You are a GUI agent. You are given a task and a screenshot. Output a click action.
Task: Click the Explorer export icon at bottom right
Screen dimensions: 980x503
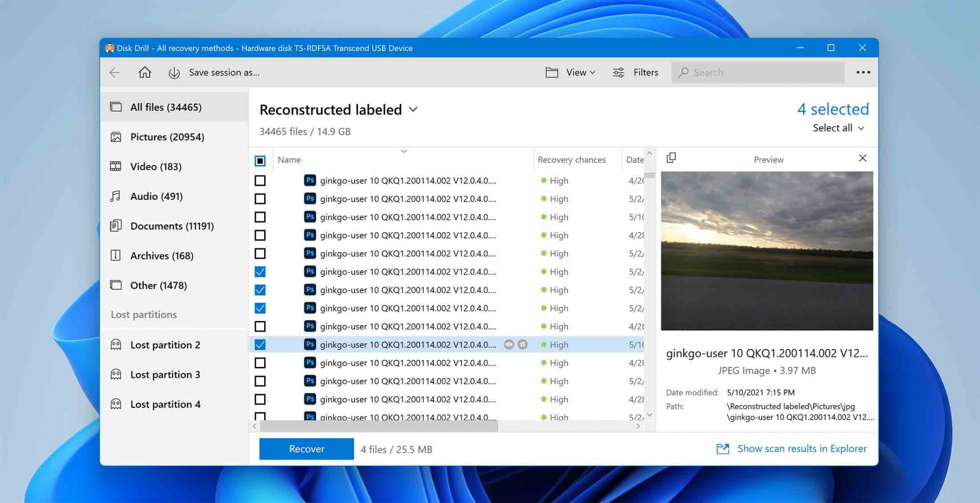(723, 448)
